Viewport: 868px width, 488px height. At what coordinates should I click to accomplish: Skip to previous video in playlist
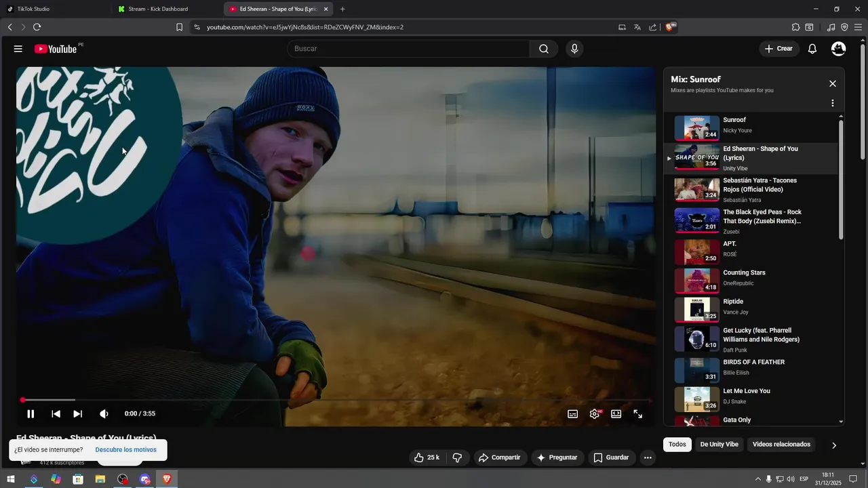(x=56, y=414)
